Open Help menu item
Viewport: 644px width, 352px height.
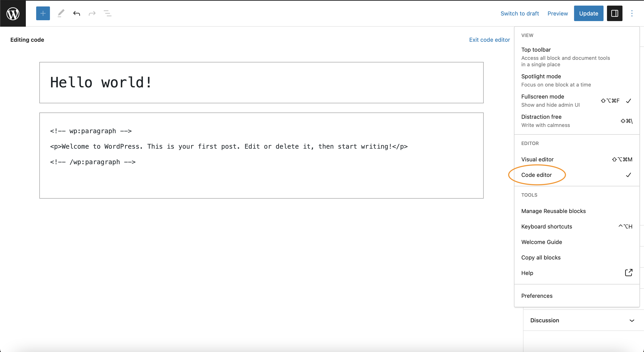tap(577, 273)
